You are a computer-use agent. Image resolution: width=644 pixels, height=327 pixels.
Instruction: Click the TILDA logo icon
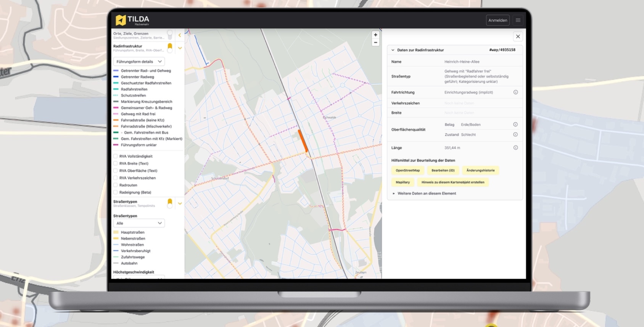121,20
